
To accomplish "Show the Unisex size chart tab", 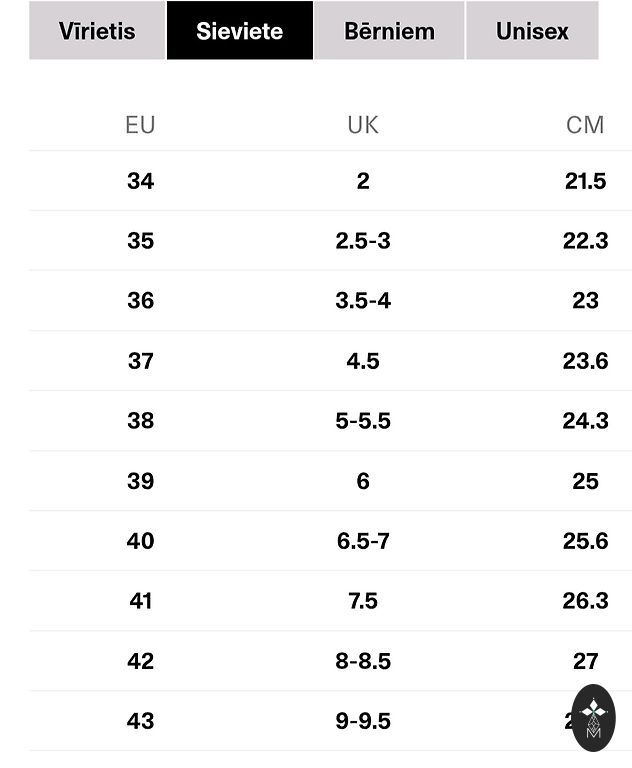I will tap(532, 31).
